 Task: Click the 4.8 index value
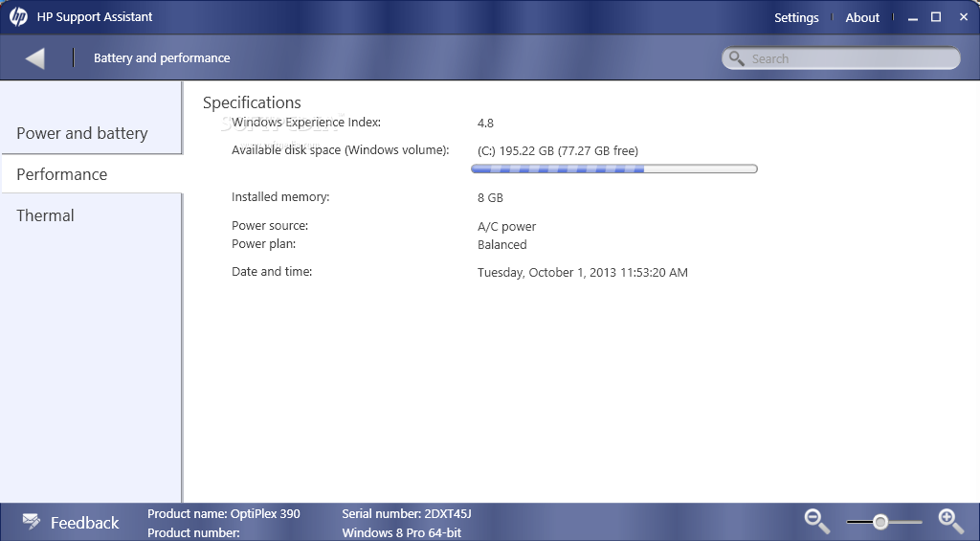(x=485, y=124)
